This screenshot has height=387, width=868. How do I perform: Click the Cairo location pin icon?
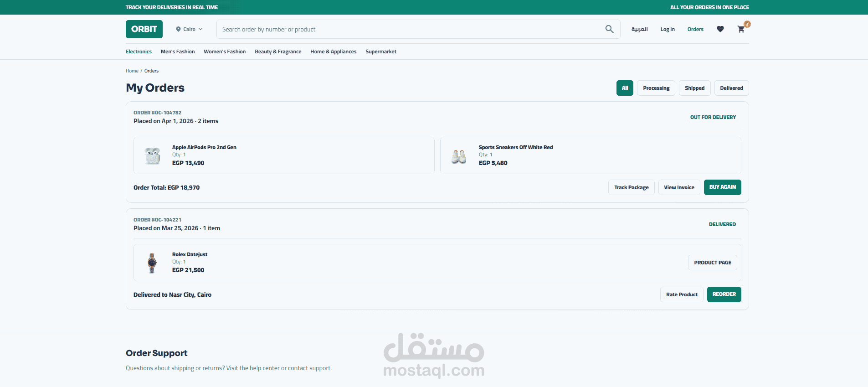pyautogui.click(x=178, y=29)
